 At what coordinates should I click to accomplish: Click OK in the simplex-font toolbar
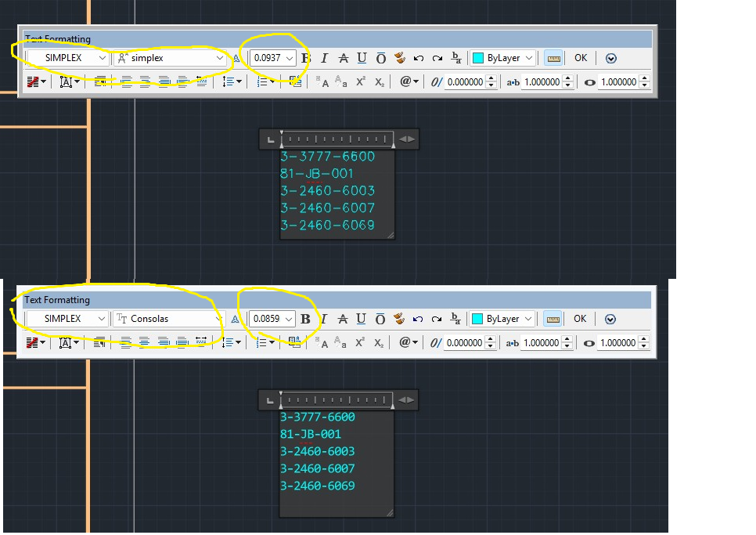pyautogui.click(x=581, y=58)
